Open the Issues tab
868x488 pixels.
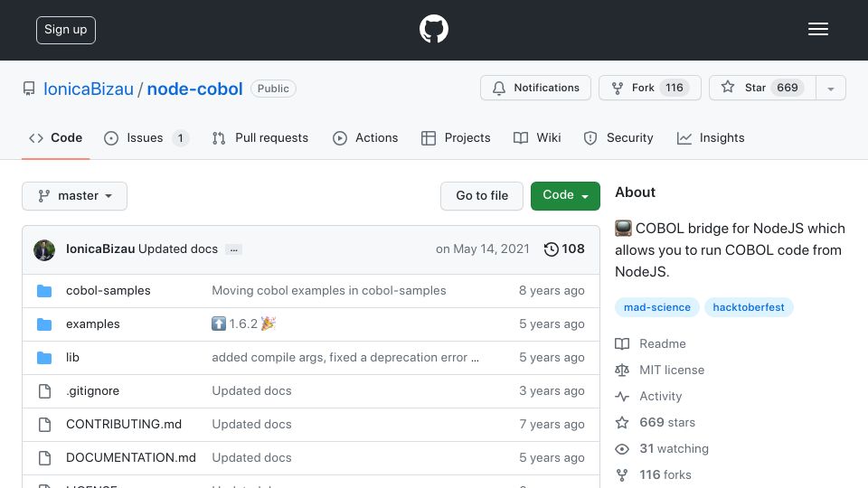(146, 137)
